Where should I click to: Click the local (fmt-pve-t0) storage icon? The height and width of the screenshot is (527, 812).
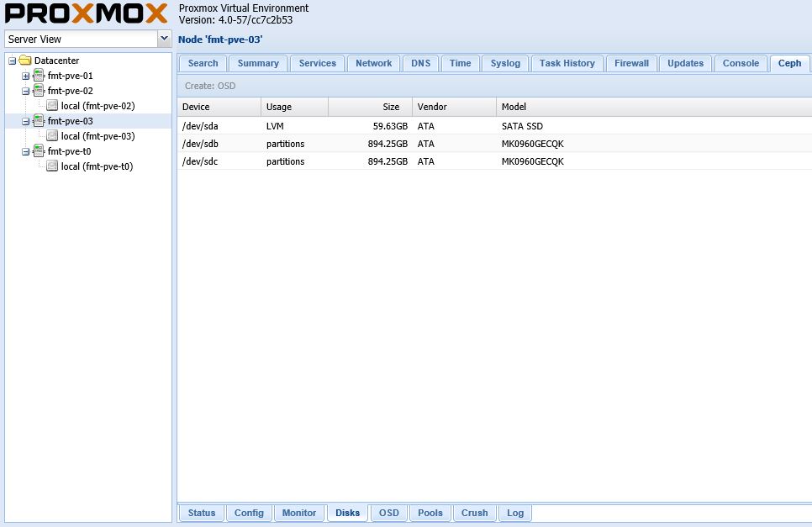pos(52,166)
